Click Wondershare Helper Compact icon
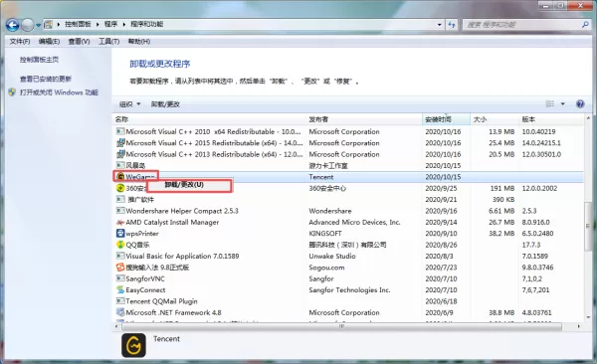The height and width of the screenshot is (364, 597). pyautogui.click(x=120, y=211)
